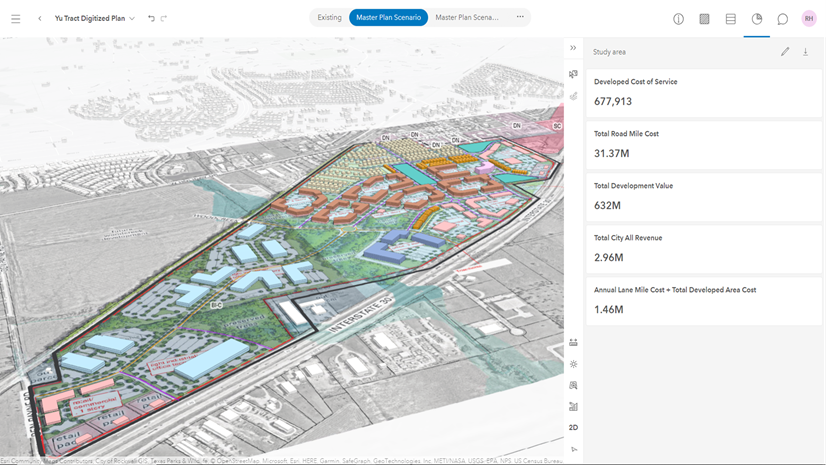
Task: Select the 1.46M cost value
Action: pyautogui.click(x=608, y=310)
